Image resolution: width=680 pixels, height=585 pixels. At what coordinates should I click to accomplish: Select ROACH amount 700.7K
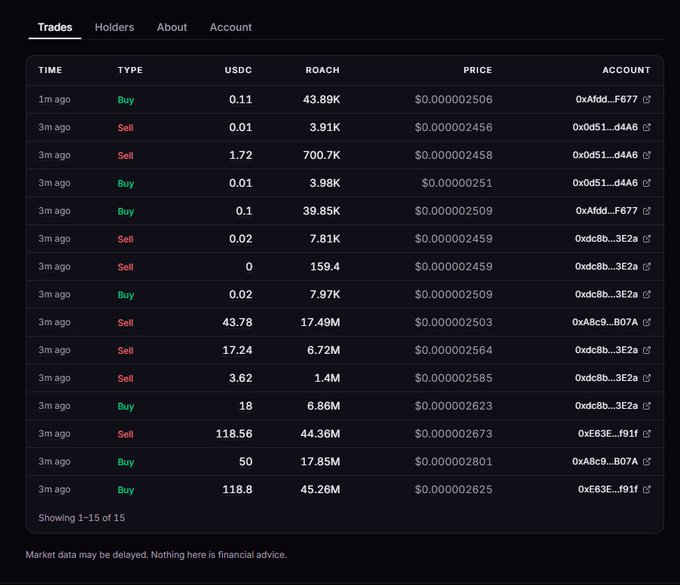tap(321, 155)
